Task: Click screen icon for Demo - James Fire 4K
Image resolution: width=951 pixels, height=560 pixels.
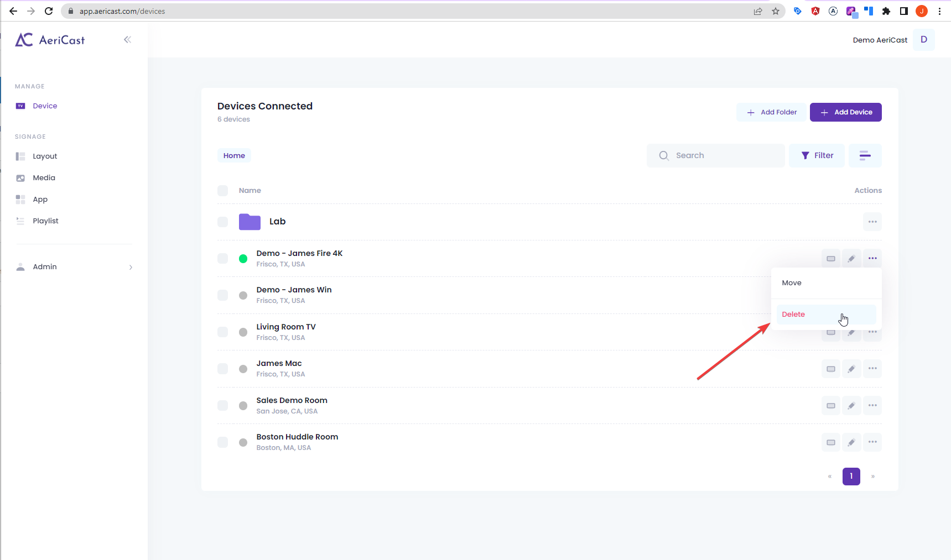Action: tap(831, 258)
